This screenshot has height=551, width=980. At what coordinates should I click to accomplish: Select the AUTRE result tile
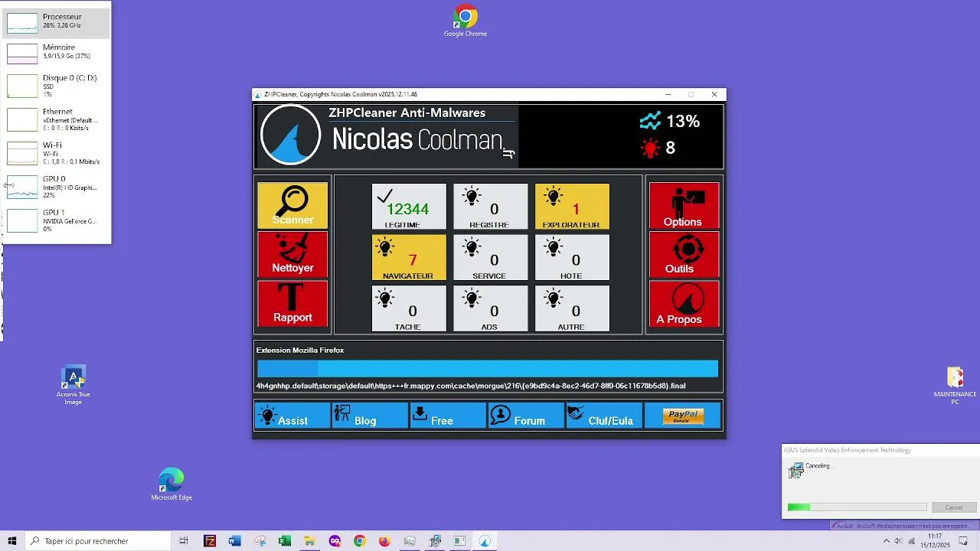click(572, 308)
